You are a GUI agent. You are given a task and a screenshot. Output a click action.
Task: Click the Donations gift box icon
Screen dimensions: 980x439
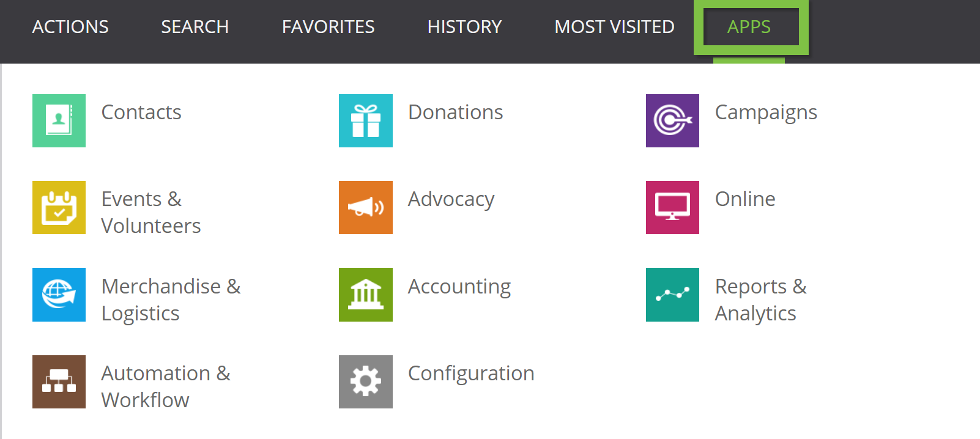(366, 120)
